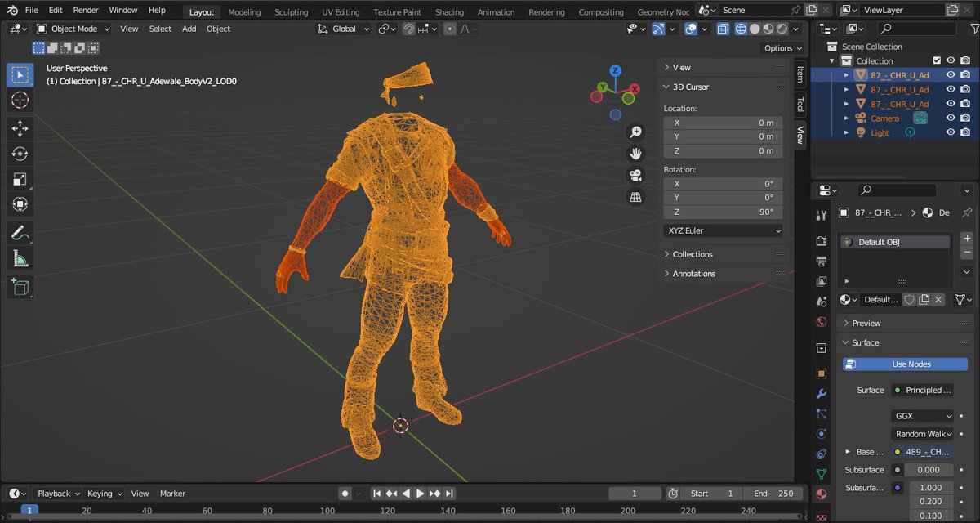Click the viewport pan hand icon
Image resolution: width=980 pixels, height=523 pixels.
(635, 154)
